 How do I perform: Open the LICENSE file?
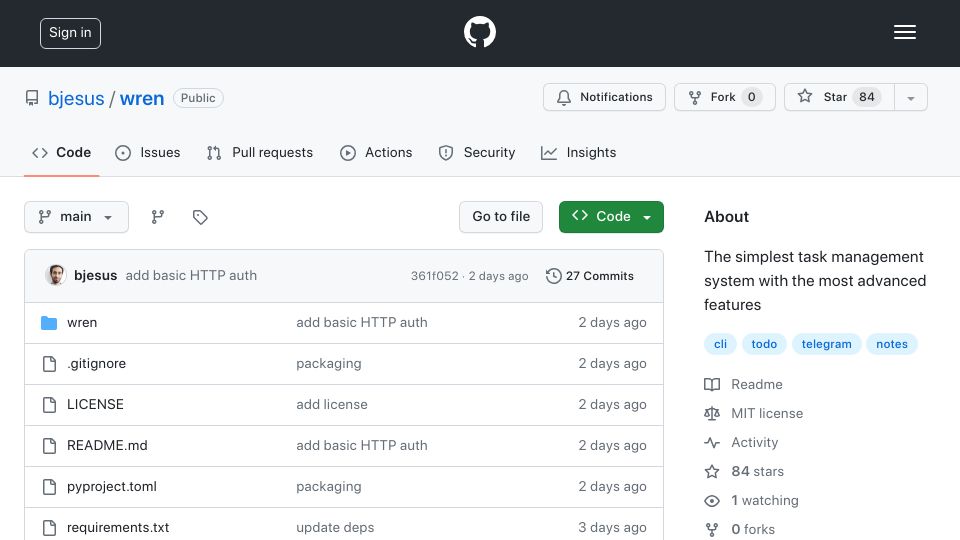click(x=95, y=405)
